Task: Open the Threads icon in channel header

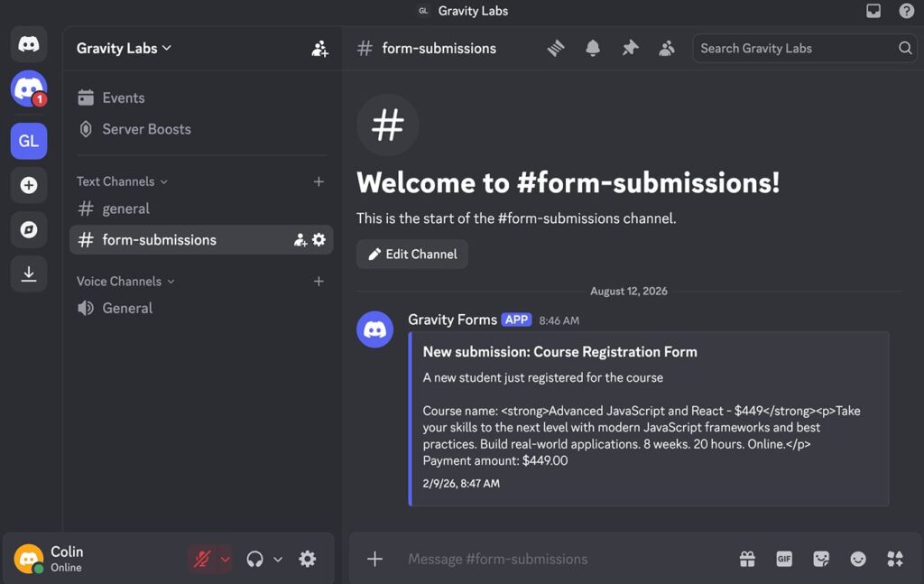Action: pyautogui.click(x=556, y=49)
